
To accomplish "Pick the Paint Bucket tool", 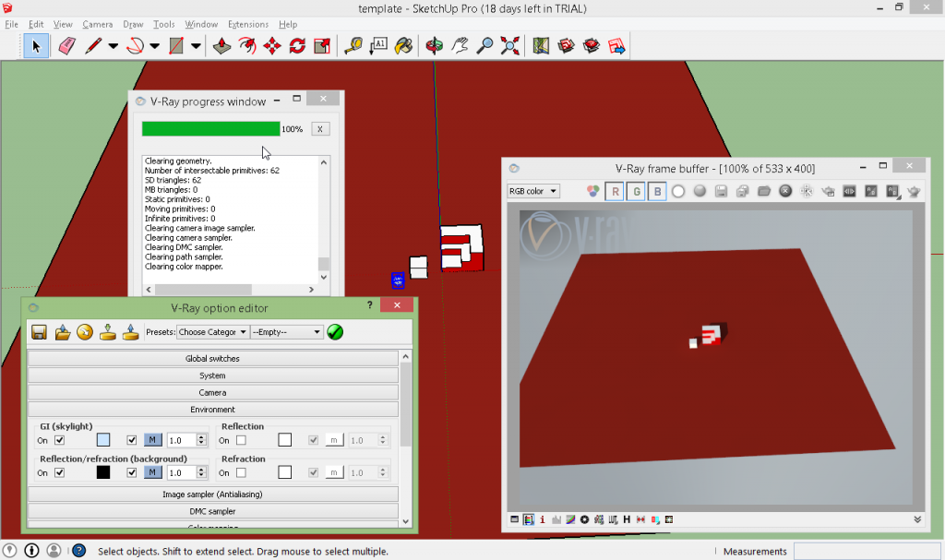I will (x=403, y=45).
